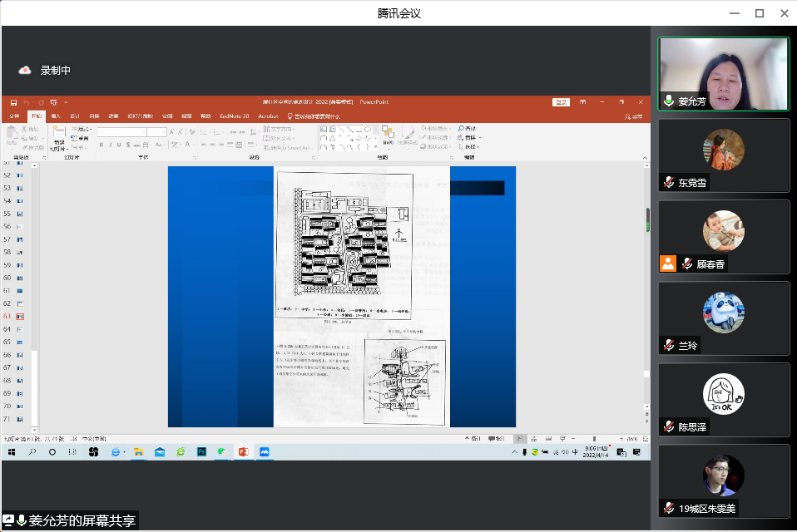Toggle Underline formatting in the ribbon
Screen dimensions: 797x532
pyautogui.click(x=117, y=145)
